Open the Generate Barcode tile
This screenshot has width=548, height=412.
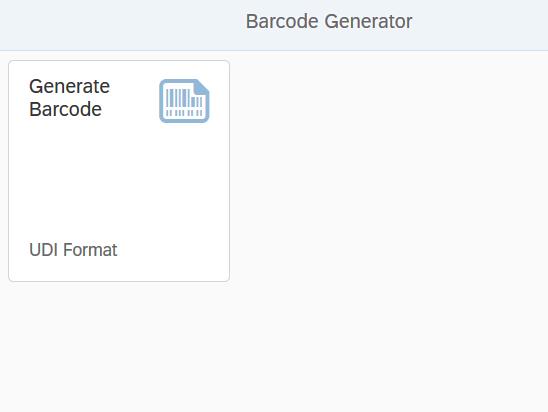119,171
